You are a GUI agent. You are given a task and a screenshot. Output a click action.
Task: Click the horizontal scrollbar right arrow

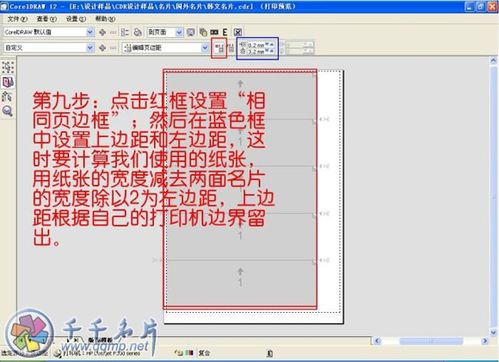pyautogui.click(x=485, y=341)
